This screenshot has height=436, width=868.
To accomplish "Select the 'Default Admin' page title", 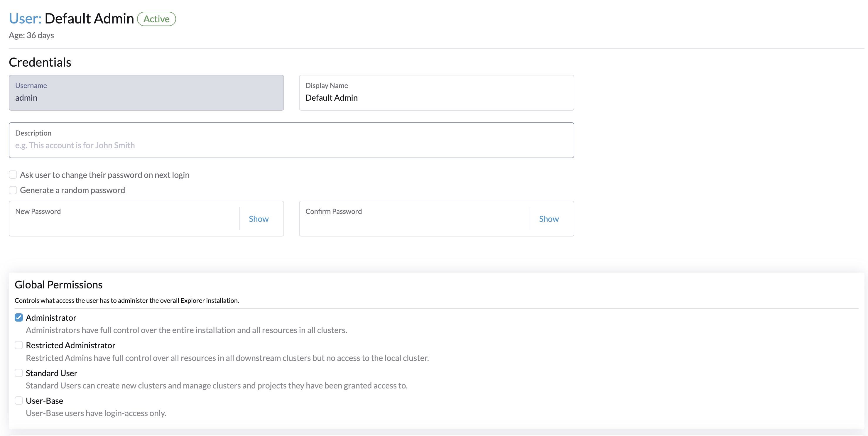I will pos(89,18).
